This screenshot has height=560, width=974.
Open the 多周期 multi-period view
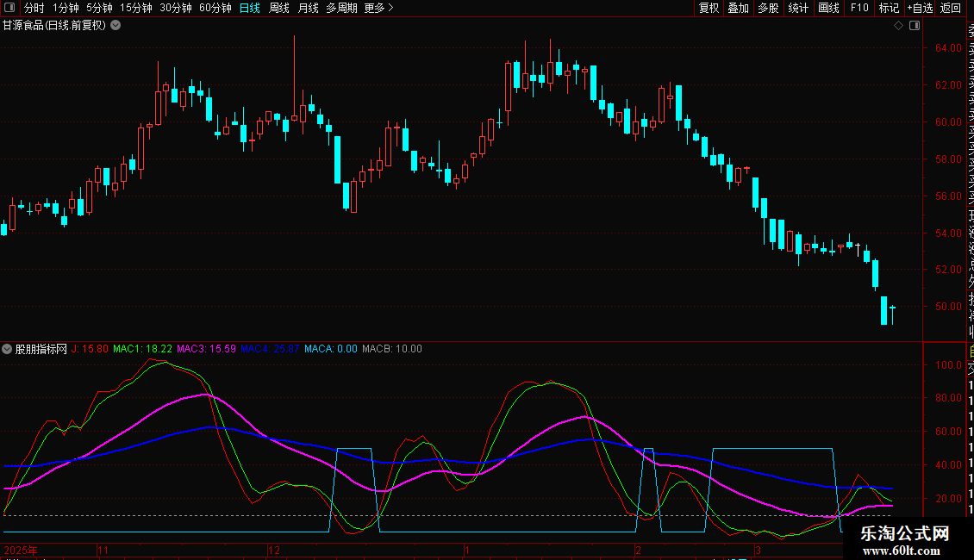tap(342, 8)
